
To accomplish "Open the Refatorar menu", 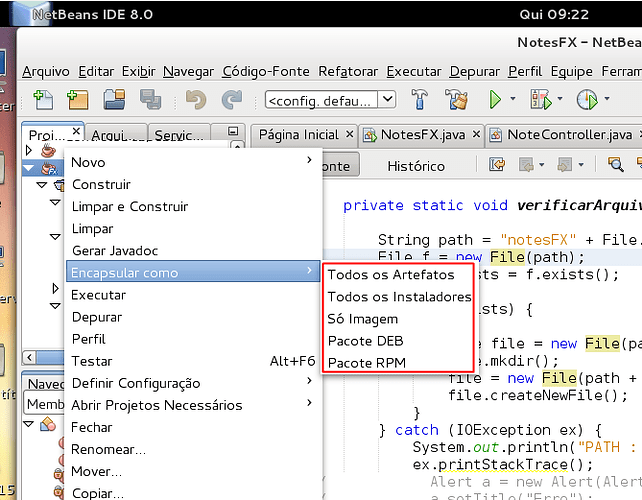I will tap(348, 71).
